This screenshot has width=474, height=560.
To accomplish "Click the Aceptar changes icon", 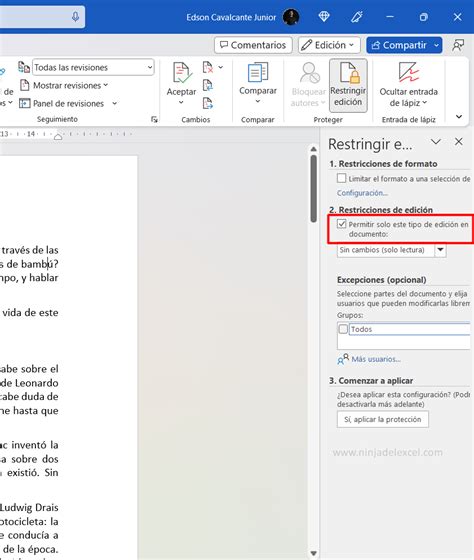I will click(182, 73).
